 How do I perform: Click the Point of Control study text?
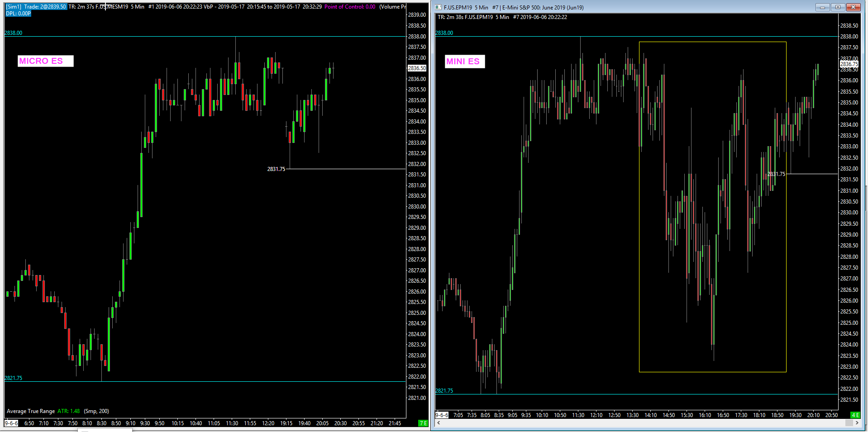coord(350,7)
